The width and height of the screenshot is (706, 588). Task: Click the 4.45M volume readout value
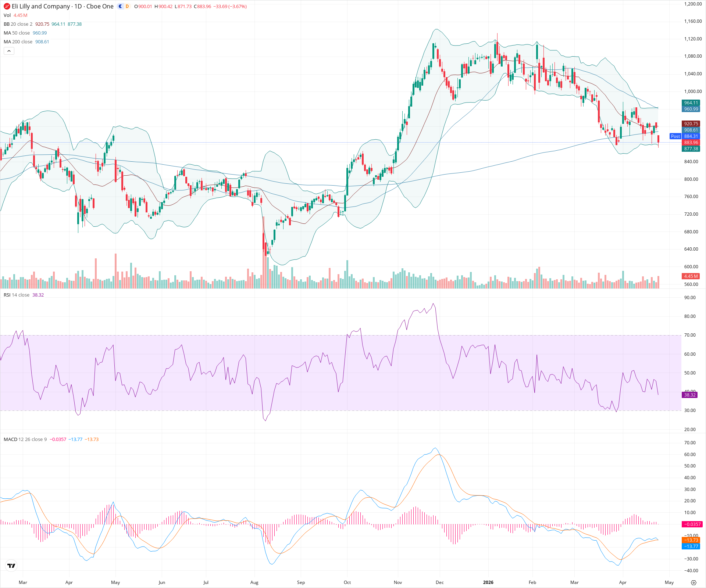[21, 15]
